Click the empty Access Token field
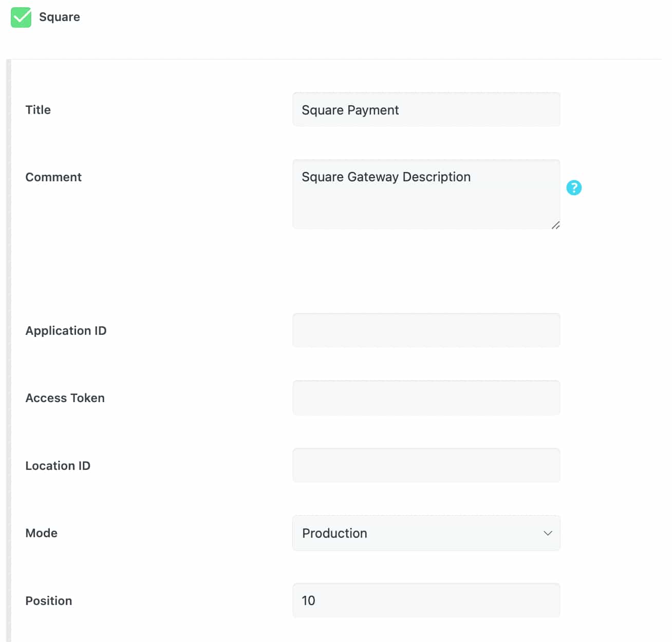Viewport: 672px width, 642px height. click(425, 398)
